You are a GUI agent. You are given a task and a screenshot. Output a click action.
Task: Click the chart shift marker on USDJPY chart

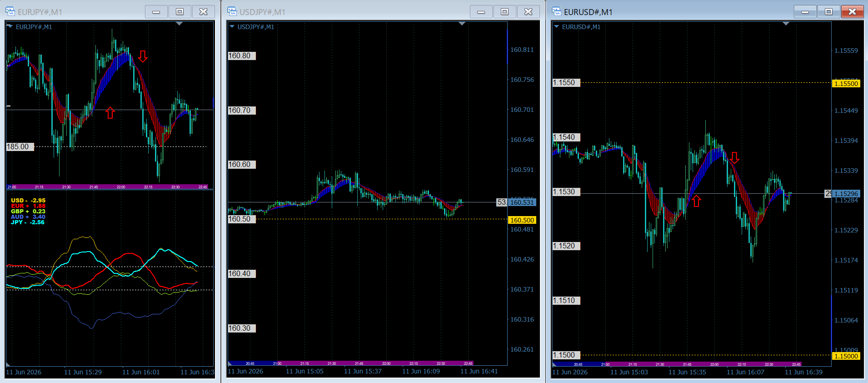tap(462, 24)
